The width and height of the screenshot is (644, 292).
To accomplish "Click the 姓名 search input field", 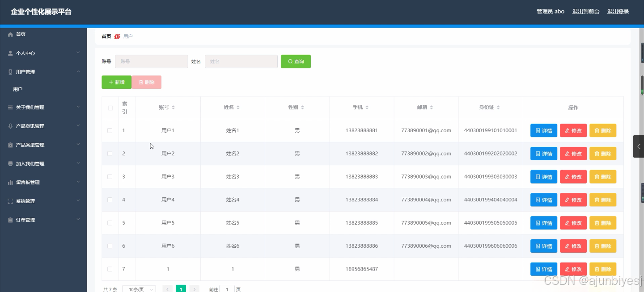I will (x=241, y=62).
